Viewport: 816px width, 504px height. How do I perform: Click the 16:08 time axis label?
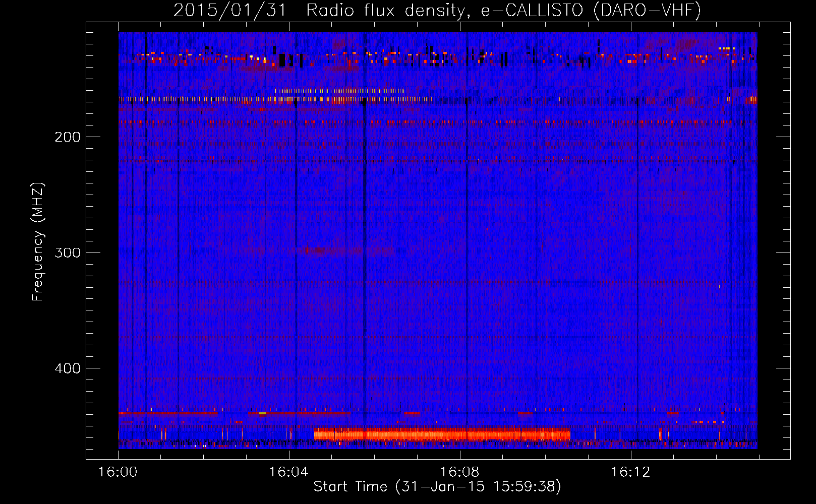coord(459,472)
